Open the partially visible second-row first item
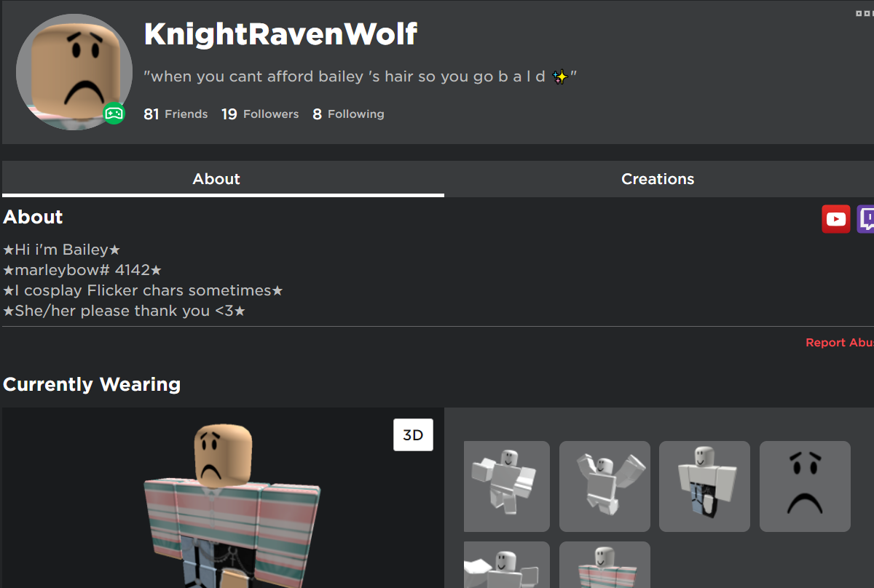874x588 pixels. 507,565
